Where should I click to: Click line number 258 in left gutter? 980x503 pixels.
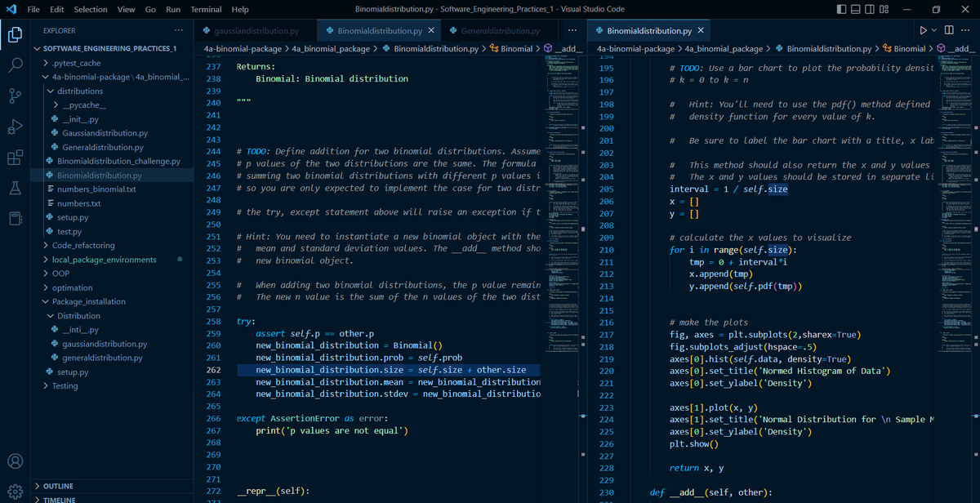[x=213, y=322]
